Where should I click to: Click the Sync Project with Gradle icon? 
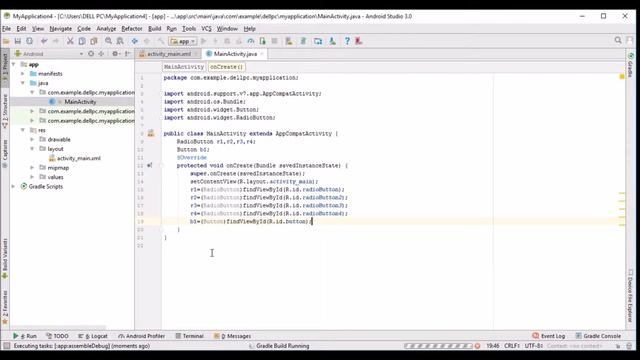(303, 41)
